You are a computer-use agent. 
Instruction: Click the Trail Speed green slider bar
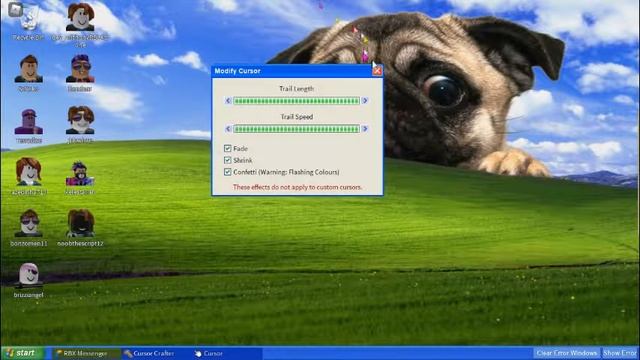[x=296, y=129]
